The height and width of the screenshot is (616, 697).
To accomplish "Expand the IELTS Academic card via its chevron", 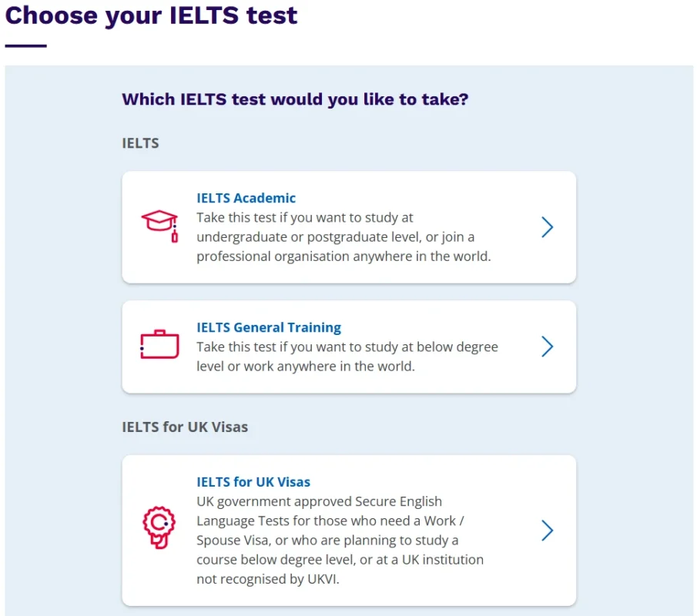I will [548, 227].
